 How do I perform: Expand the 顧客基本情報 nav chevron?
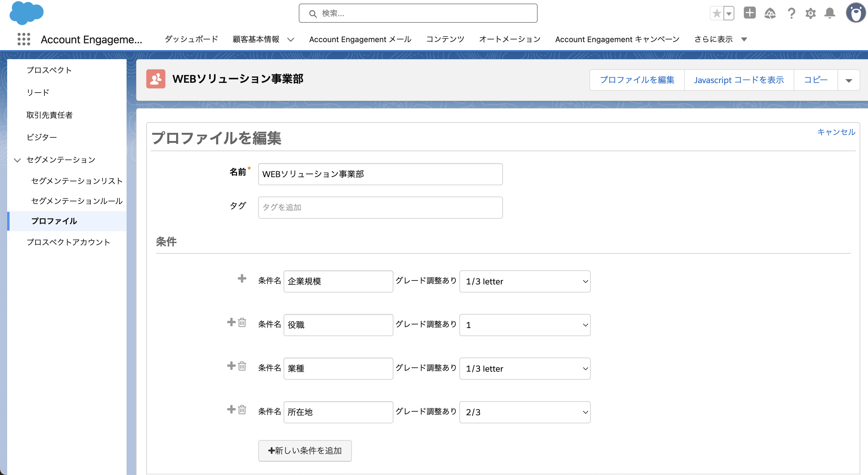291,39
